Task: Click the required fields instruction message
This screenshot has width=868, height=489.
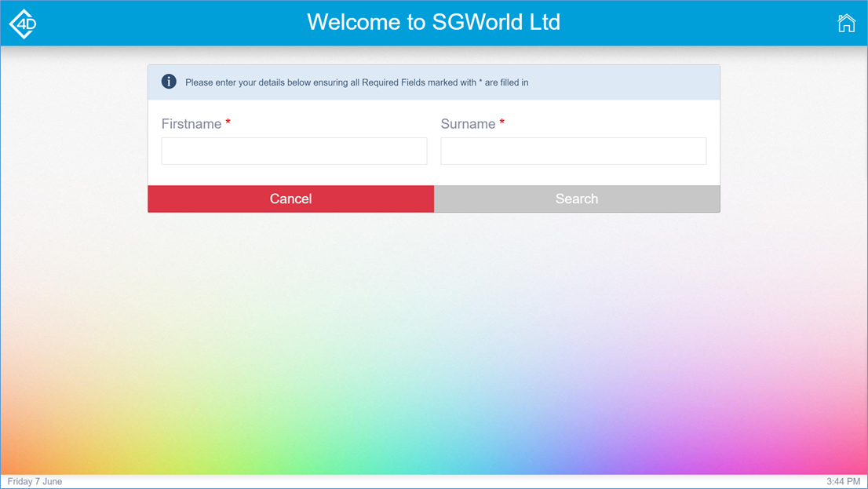Action: pyautogui.click(x=356, y=82)
